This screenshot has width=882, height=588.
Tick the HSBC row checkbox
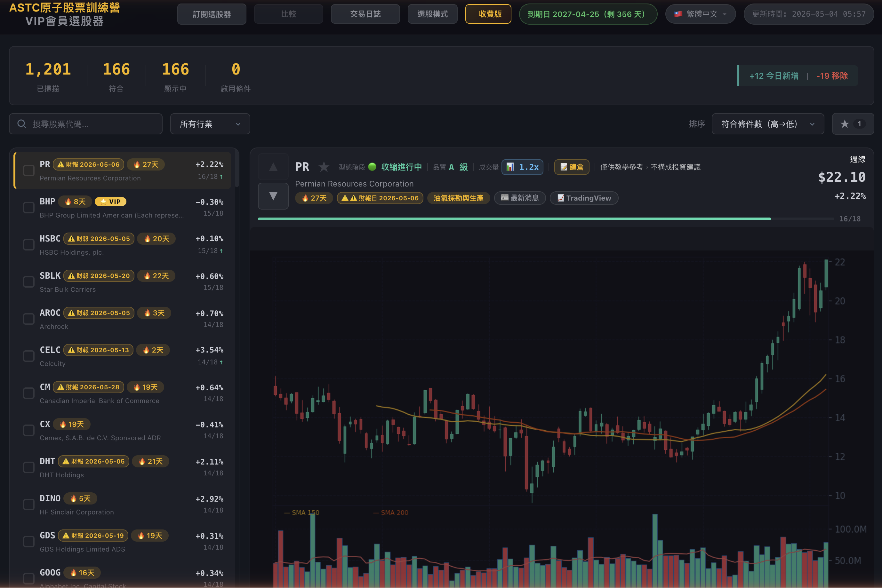[29, 244]
